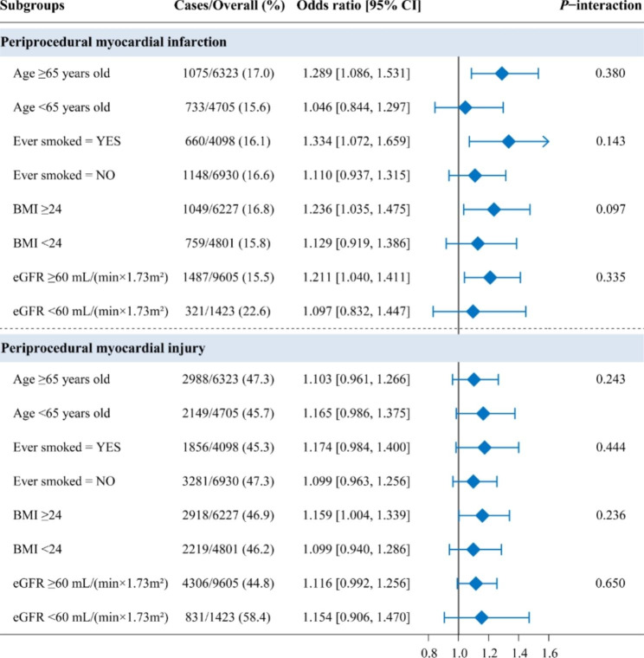
Task: Click the diamond marker for odds ratio 1.046
Action: 465,107
